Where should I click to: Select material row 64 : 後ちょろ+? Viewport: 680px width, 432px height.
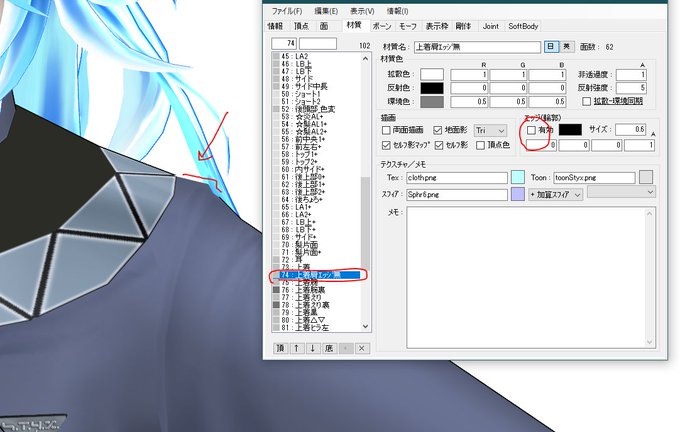316,200
